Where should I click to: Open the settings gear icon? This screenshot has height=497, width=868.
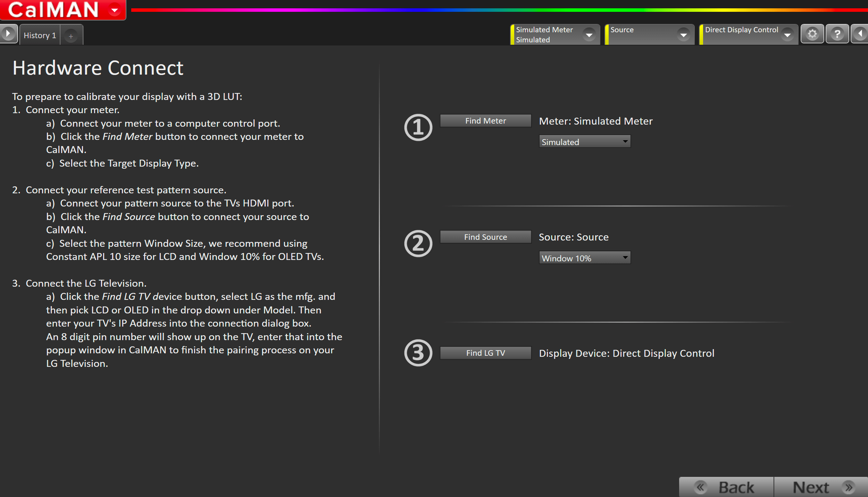point(812,34)
